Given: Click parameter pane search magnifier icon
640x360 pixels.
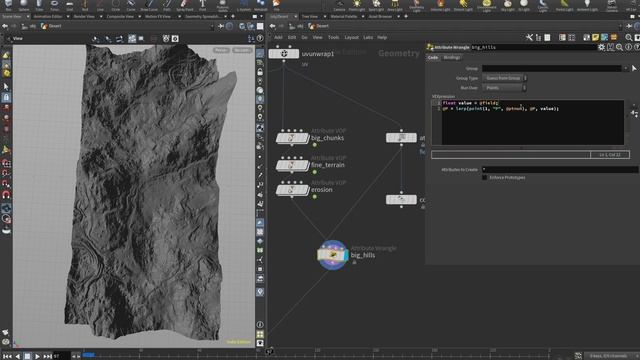Looking at the screenshot, I should coord(619,47).
